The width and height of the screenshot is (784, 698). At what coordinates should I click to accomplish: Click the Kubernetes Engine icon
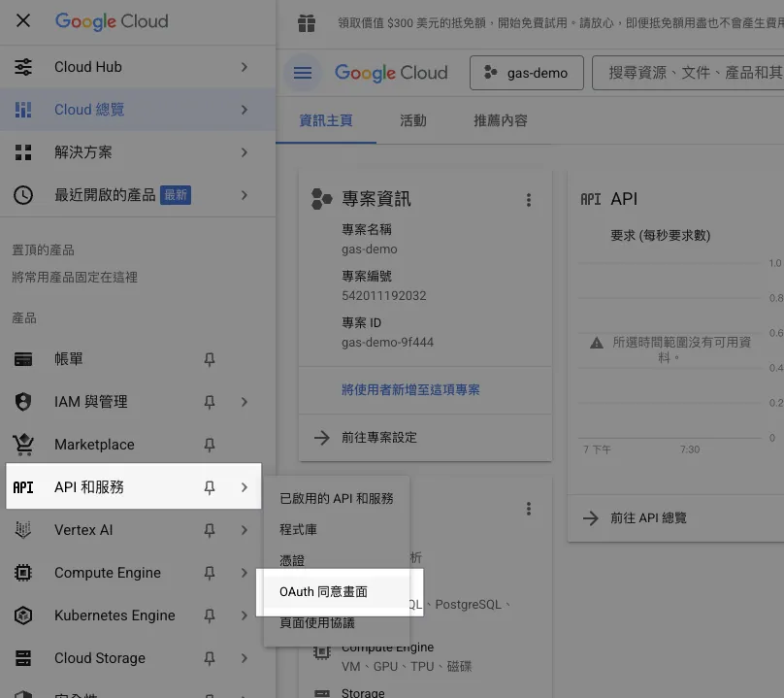click(23, 615)
